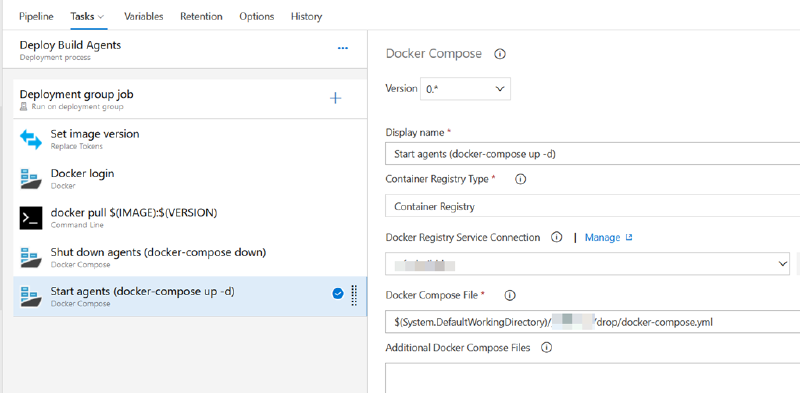Click the Command Line task icon
This screenshot has width=800, height=393.
click(31, 218)
